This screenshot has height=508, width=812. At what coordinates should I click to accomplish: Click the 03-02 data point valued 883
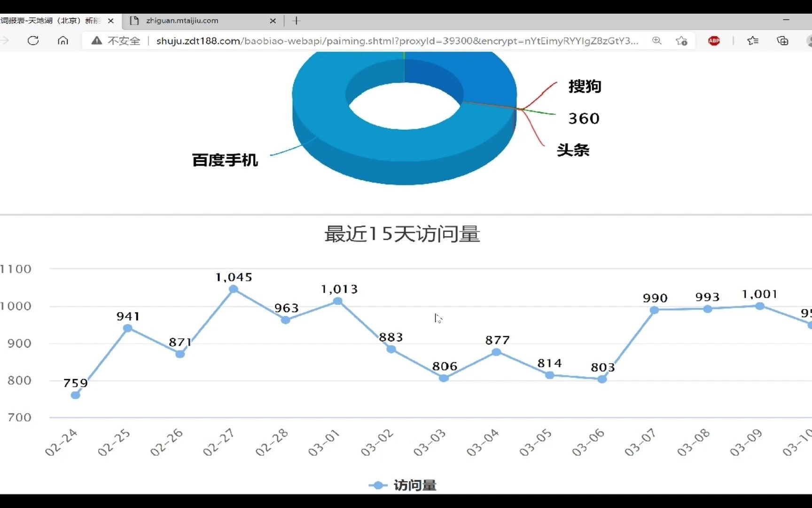[x=391, y=349]
